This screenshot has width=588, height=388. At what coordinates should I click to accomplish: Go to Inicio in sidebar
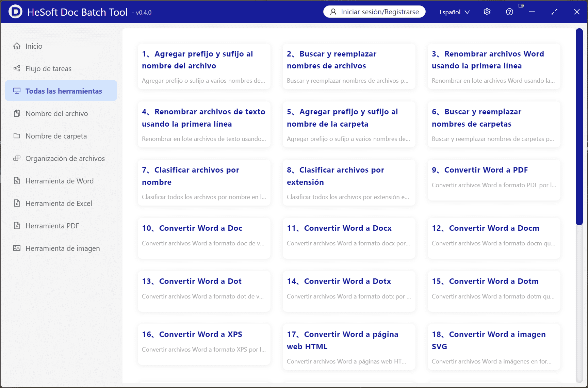[61, 46]
